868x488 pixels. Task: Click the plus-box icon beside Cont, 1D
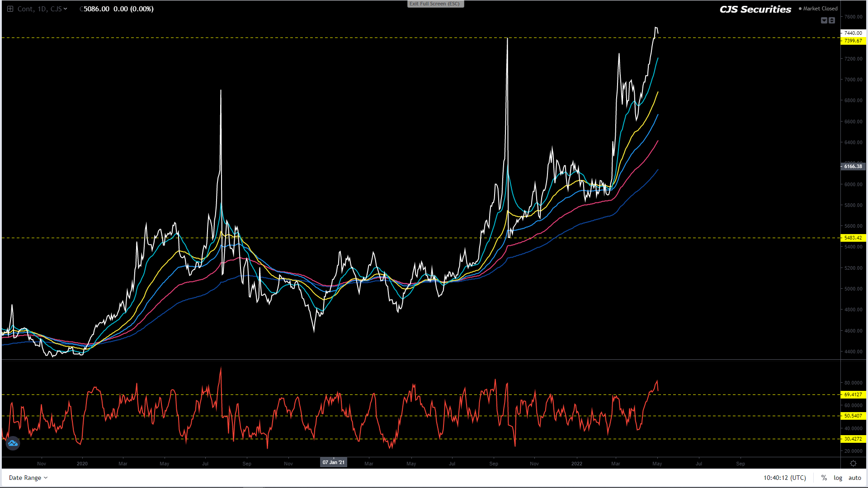coord(10,9)
